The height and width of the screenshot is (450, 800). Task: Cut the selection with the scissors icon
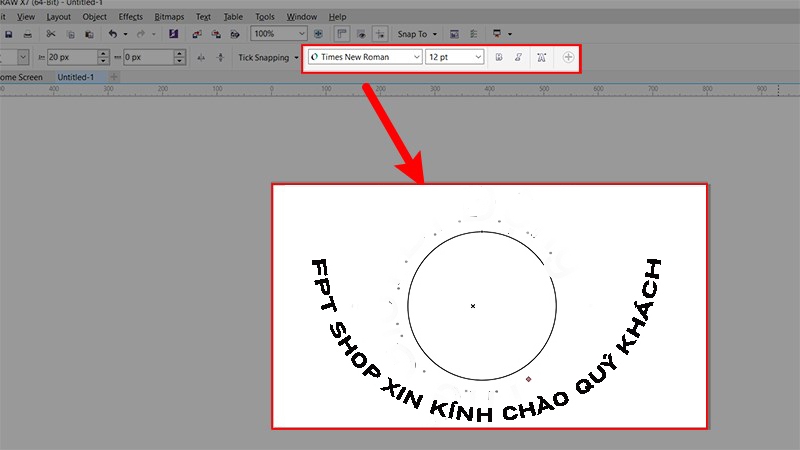coord(51,34)
